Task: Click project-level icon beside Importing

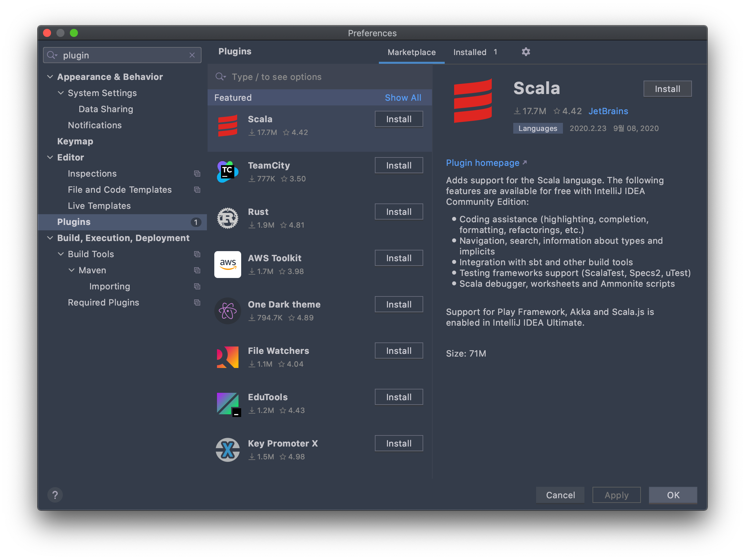Action: tap(197, 287)
